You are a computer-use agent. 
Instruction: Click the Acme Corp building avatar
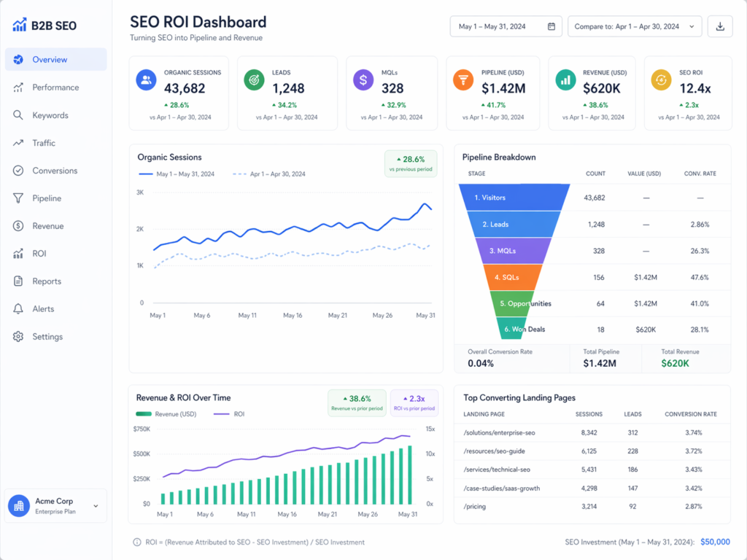[19, 506]
